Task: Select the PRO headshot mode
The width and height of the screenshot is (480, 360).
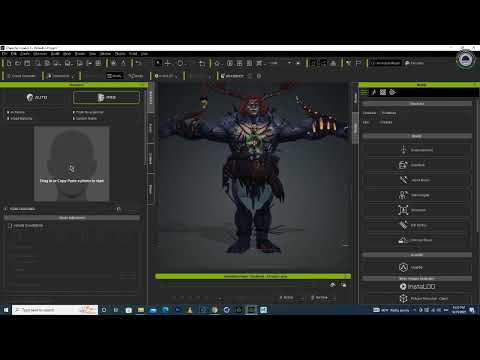Action: click(x=106, y=97)
